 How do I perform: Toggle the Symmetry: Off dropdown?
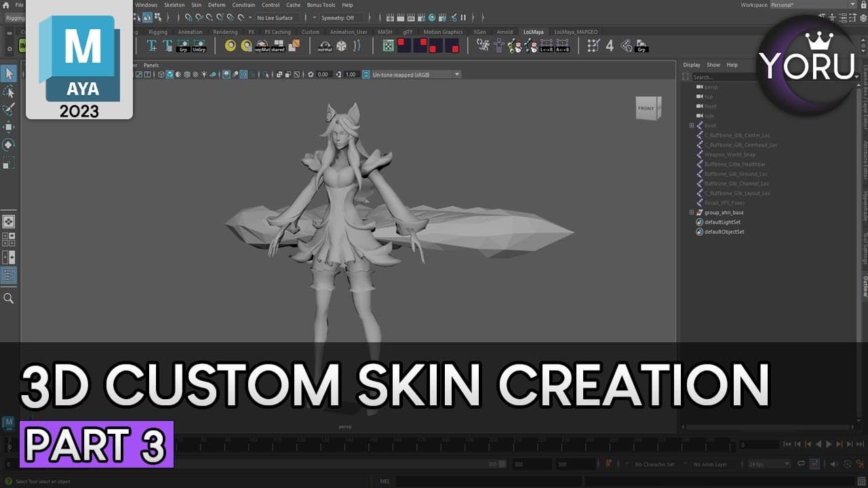pyautogui.click(x=341, y=18)
